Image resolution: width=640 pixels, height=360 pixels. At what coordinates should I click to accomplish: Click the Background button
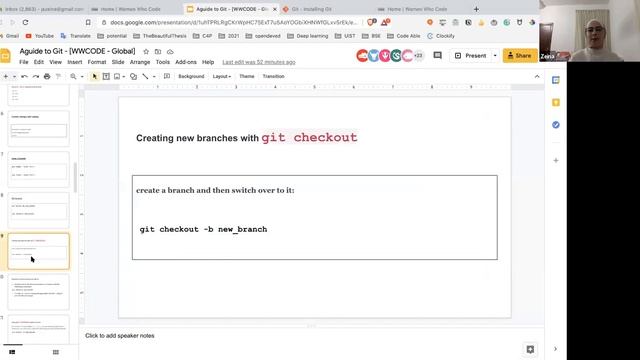[x=191, y=76]
